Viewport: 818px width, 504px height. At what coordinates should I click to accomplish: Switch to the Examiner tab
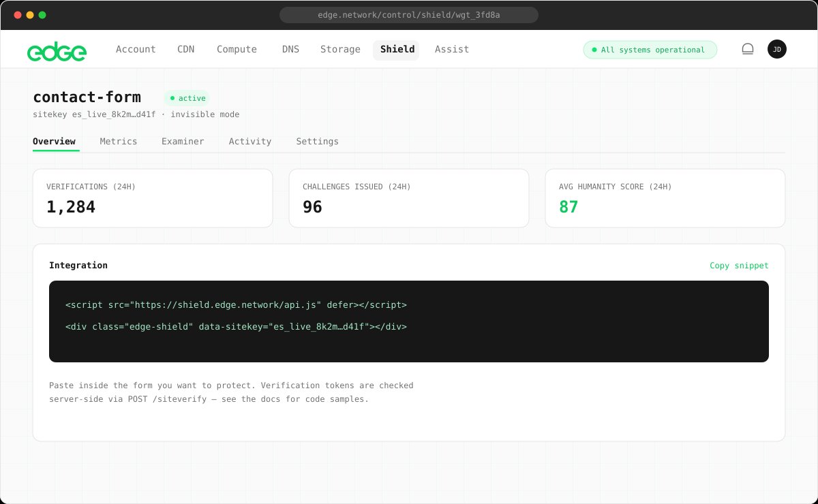pyautogui.click(x=183, y=142)
